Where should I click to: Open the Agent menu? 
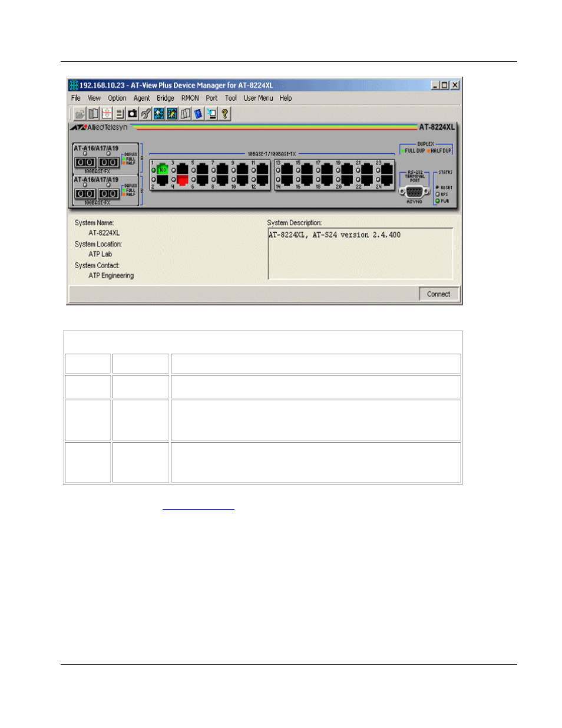pos(141,98)
